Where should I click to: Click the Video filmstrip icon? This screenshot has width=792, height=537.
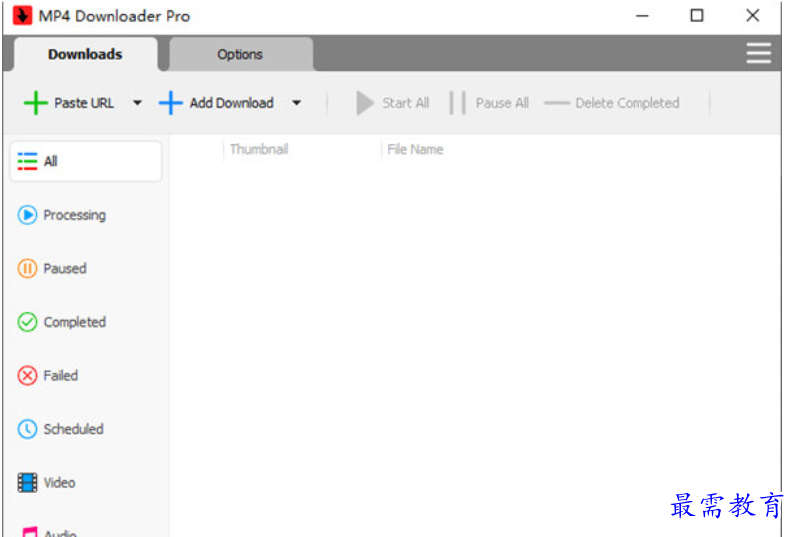tap(27, 482)
